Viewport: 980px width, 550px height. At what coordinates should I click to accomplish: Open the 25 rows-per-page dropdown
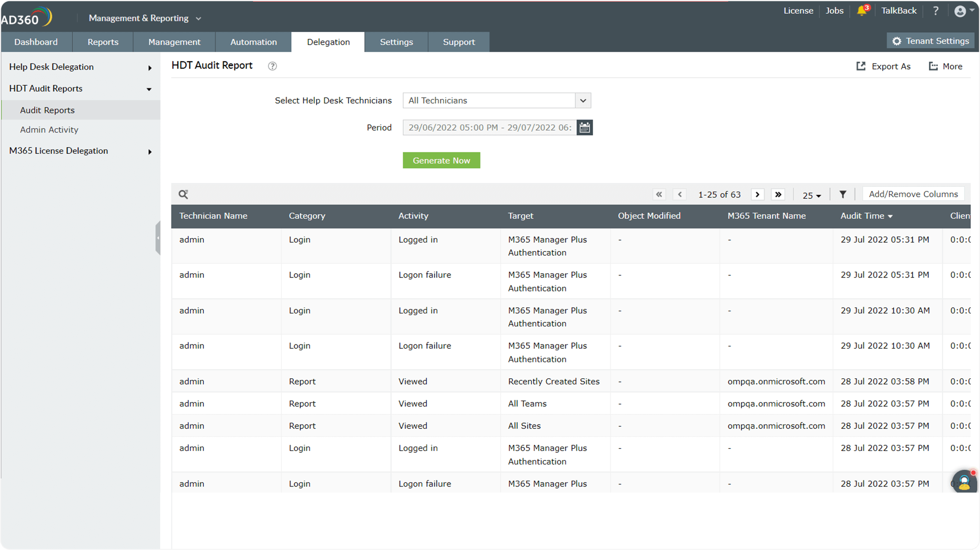811,195
